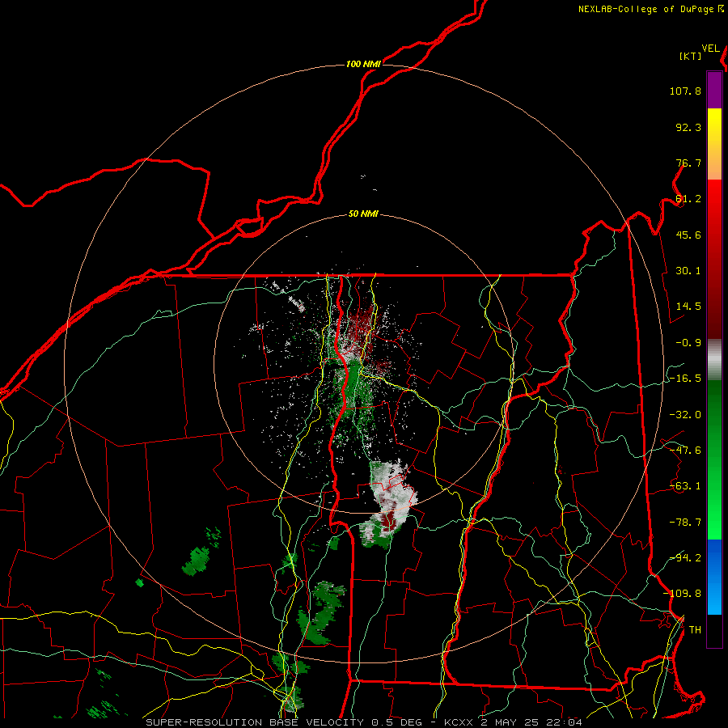Click the blue segment of velocity color bar
Image resolution: width=728 pixels, height=728 pixels.
click(x=714, y=577)
